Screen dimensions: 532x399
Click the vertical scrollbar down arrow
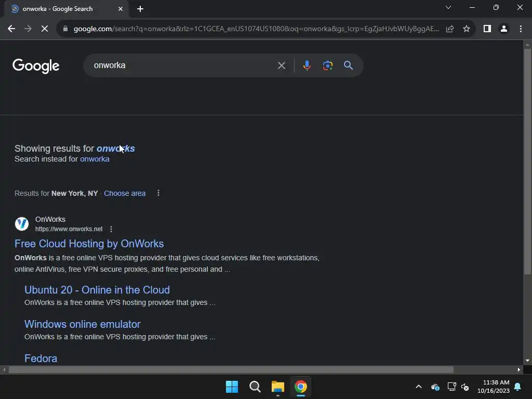(527, 361)
